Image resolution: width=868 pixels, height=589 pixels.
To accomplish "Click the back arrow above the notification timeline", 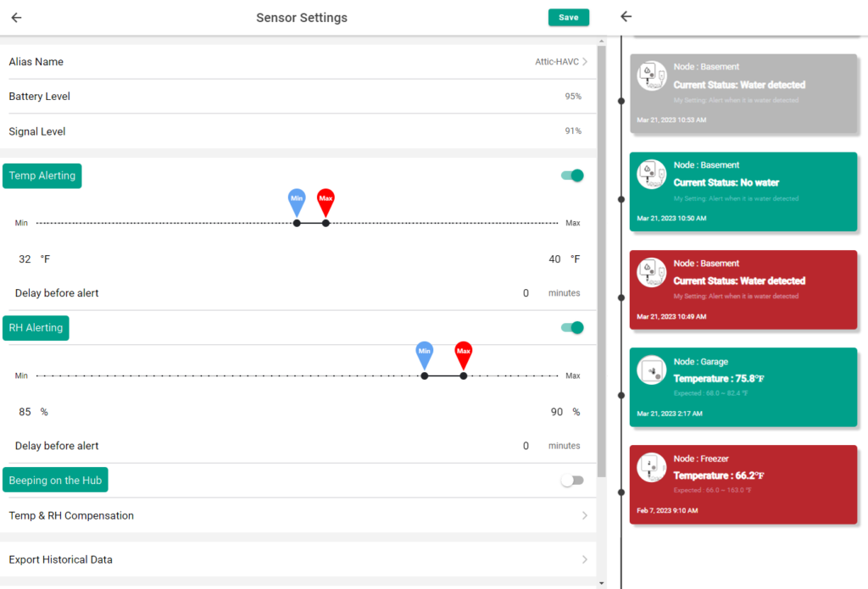I will (x=626, y=17).
